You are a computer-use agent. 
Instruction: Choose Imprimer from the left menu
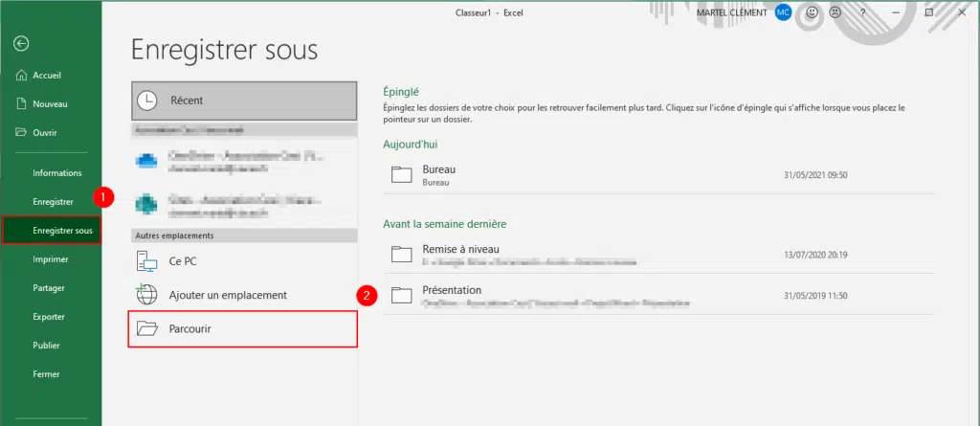50,258
